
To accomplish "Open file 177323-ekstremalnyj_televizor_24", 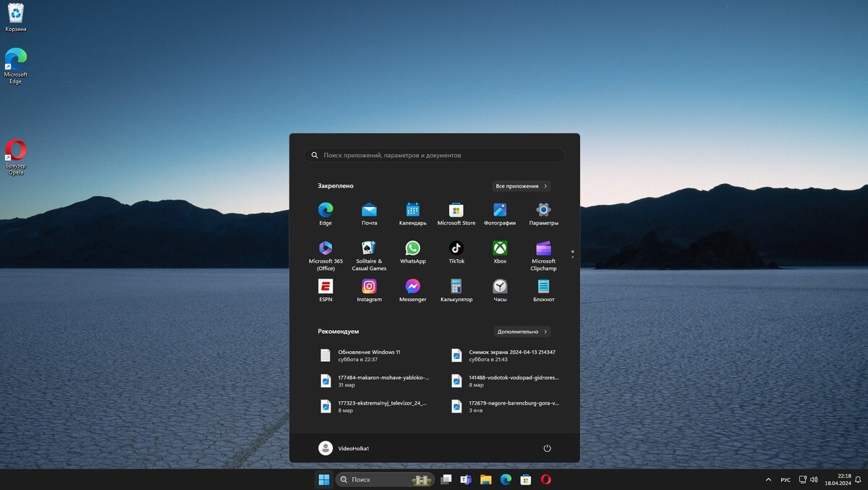I will (375, 406).
